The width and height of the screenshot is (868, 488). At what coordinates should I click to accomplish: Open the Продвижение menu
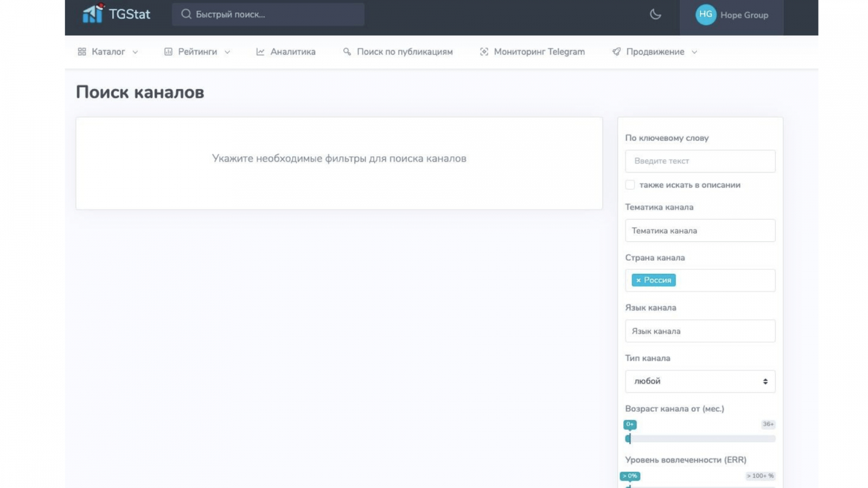(x=655, y=52)
